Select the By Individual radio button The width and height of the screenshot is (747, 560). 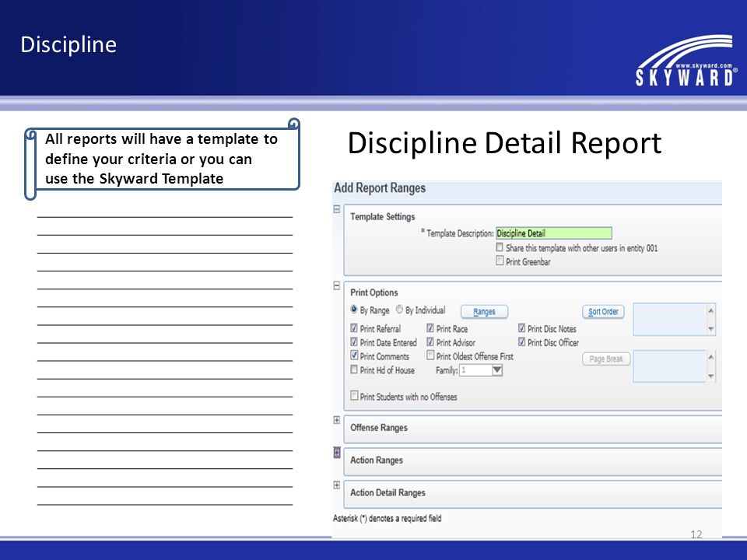tap(399, 310)
